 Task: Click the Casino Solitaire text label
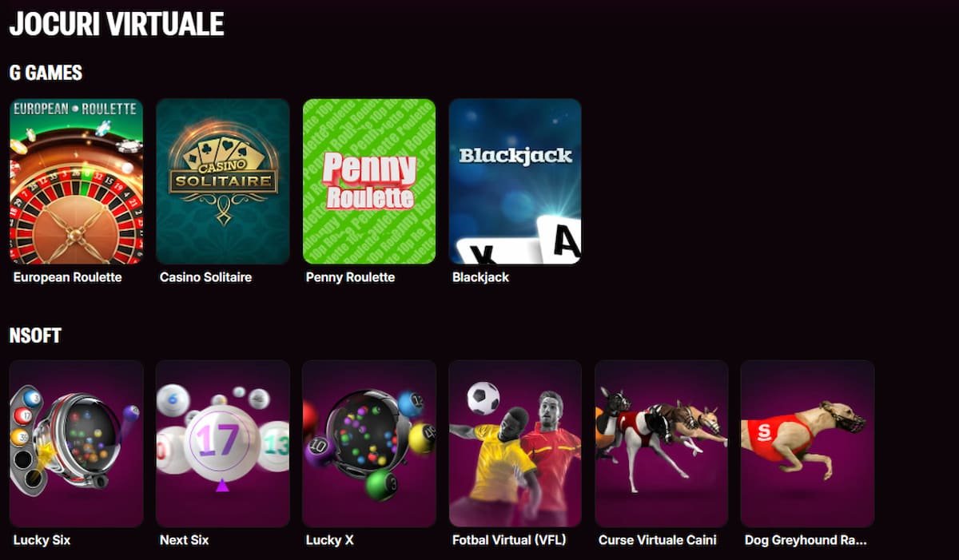click(205, 277)
